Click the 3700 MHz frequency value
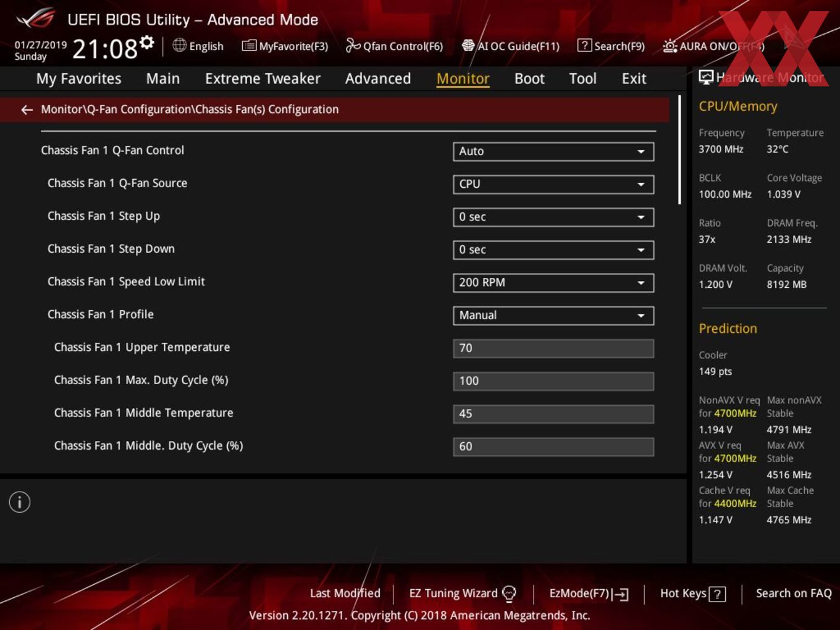Viewport: 840px width, 630px height. (721, 149)
